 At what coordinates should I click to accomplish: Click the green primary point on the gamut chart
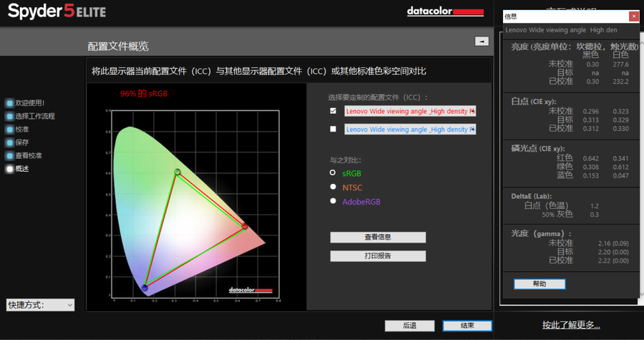177,172
